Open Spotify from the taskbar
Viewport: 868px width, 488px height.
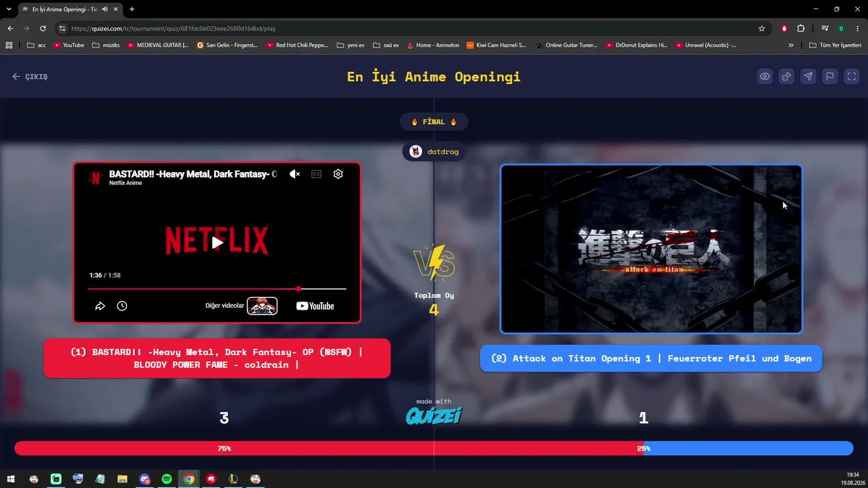[167, 479]
